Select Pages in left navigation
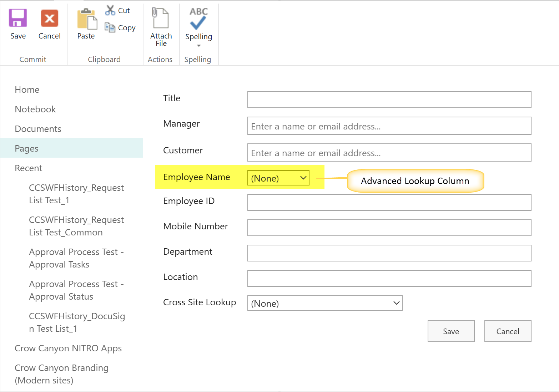Image resolution: width=559 pixels, height=392 pixels. [x=72, y=148]
